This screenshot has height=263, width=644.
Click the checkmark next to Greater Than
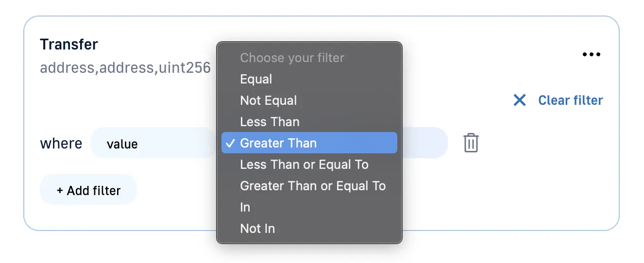pos(231,143)
